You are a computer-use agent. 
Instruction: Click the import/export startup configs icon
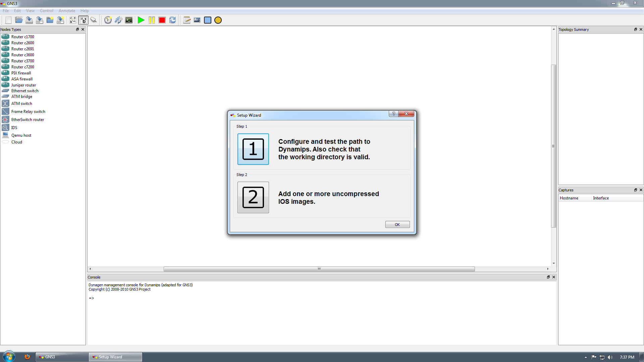pos(118,20)
